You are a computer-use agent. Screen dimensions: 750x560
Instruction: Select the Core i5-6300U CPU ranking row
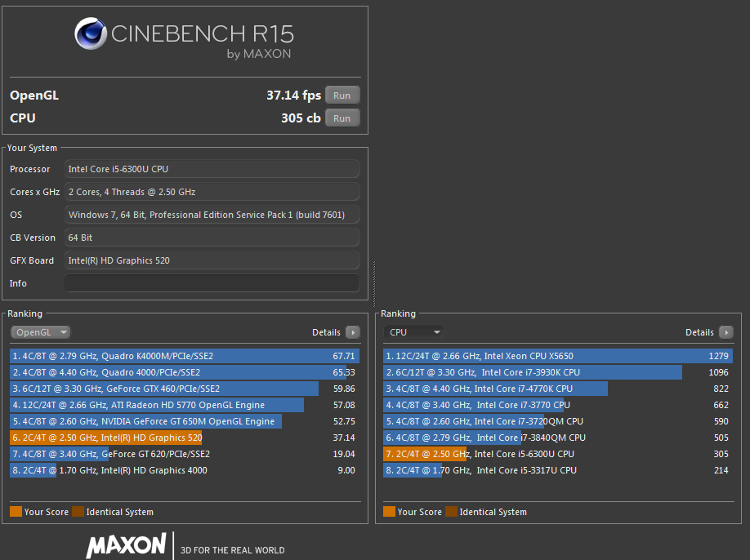pyautogui.click(x=557, y=454)
